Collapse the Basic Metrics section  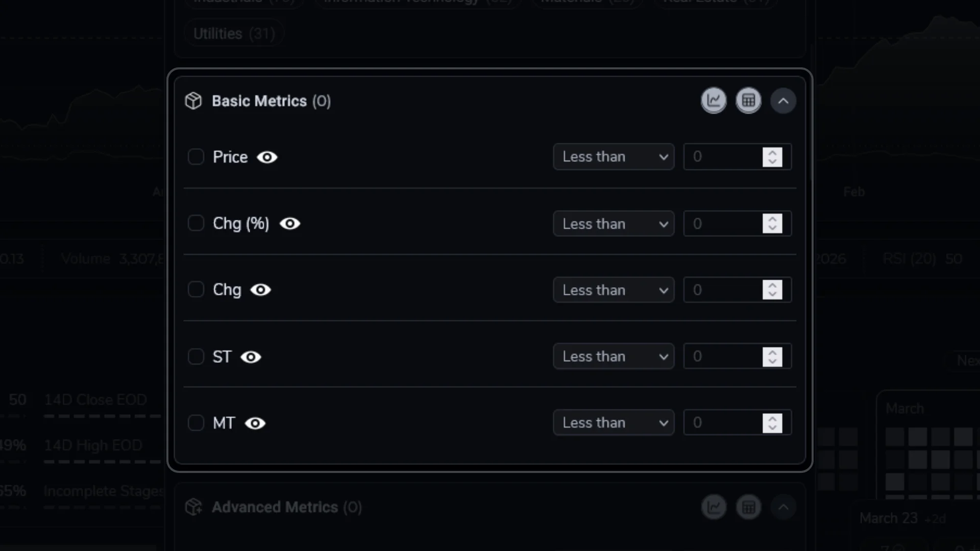point(783,101)
